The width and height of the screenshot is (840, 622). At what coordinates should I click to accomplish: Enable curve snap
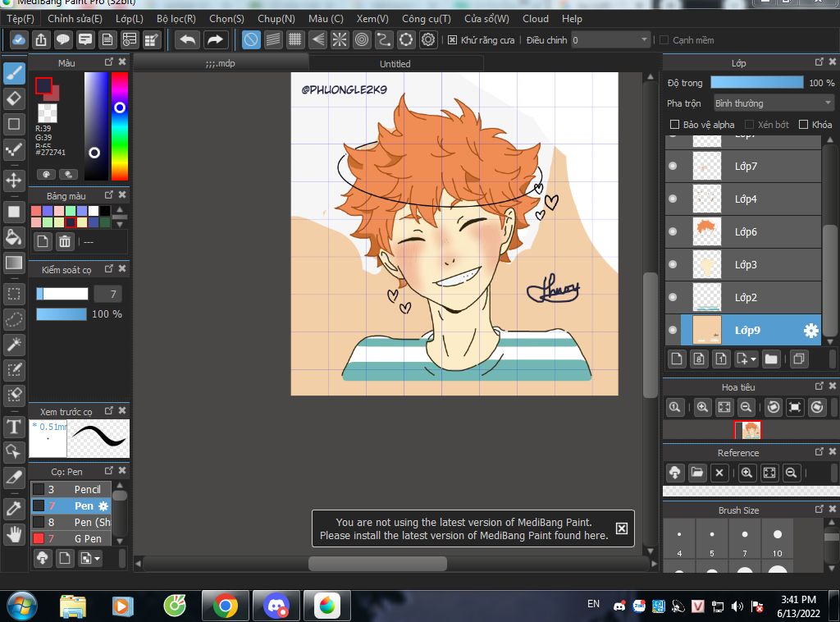[384, 39]
